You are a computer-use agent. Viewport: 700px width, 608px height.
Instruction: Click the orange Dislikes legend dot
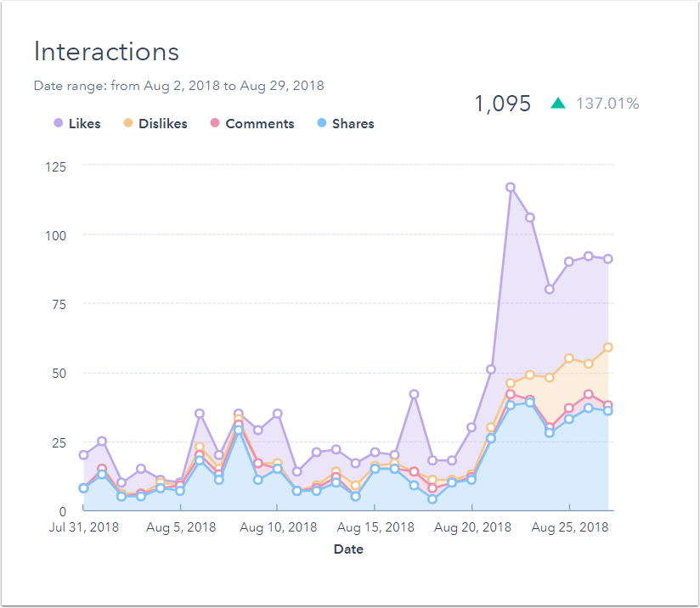pyautogui.click(x=128, y=124)
